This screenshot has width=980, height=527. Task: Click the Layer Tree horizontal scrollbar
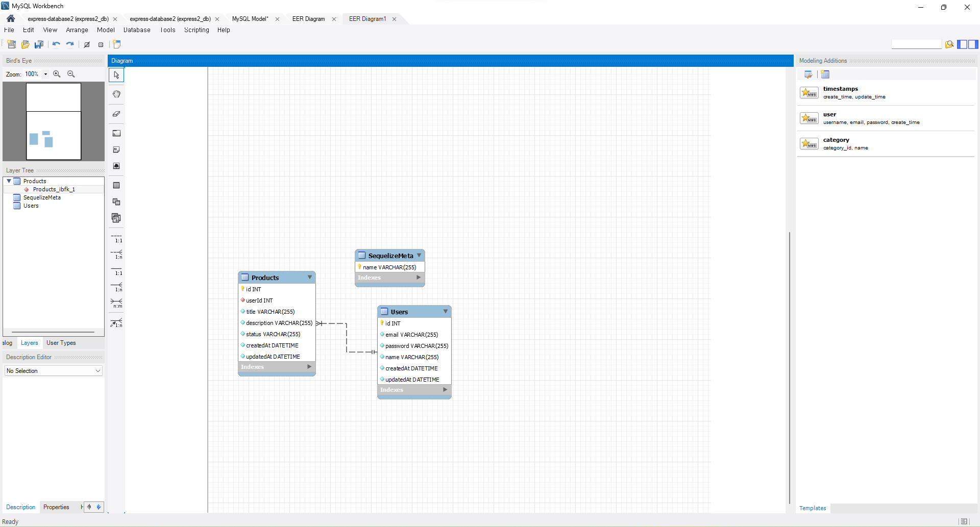point(53,332)
